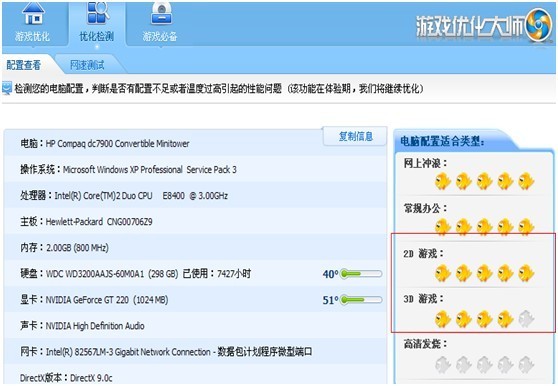Select the Intel 82567LM-3 network card row
This screenshot has width=558, height=386.
pyautogui.click(x=195, y=351)
